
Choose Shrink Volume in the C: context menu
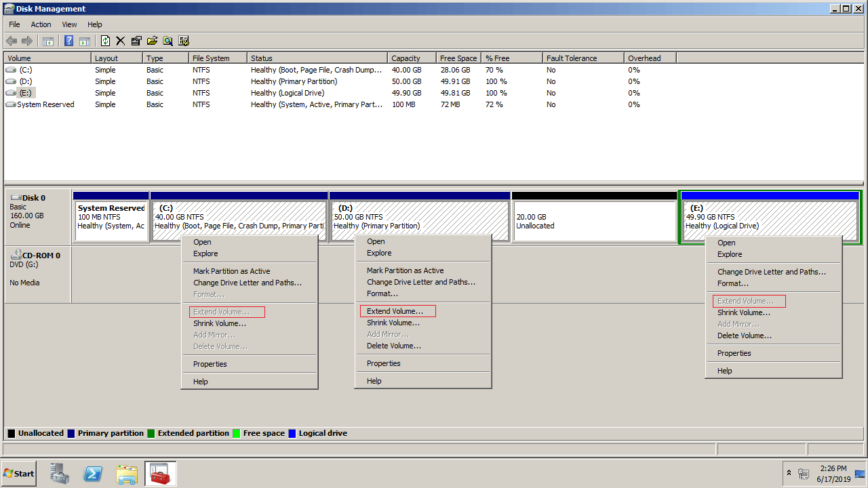(x=219, y=323)
